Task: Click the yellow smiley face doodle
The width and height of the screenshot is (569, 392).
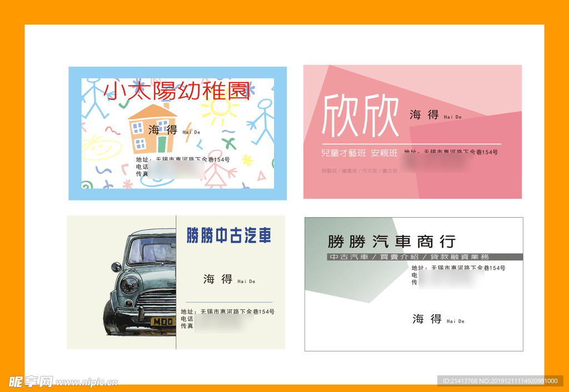Action: pyautogui.click(x=101, y=148)
